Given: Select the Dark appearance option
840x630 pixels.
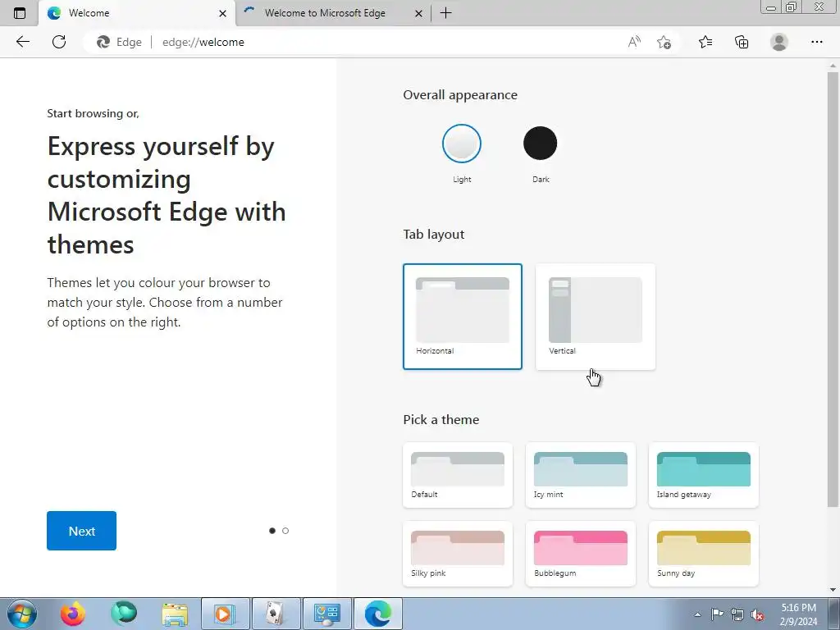Looking at the screenshot, I should pos(540,143).
